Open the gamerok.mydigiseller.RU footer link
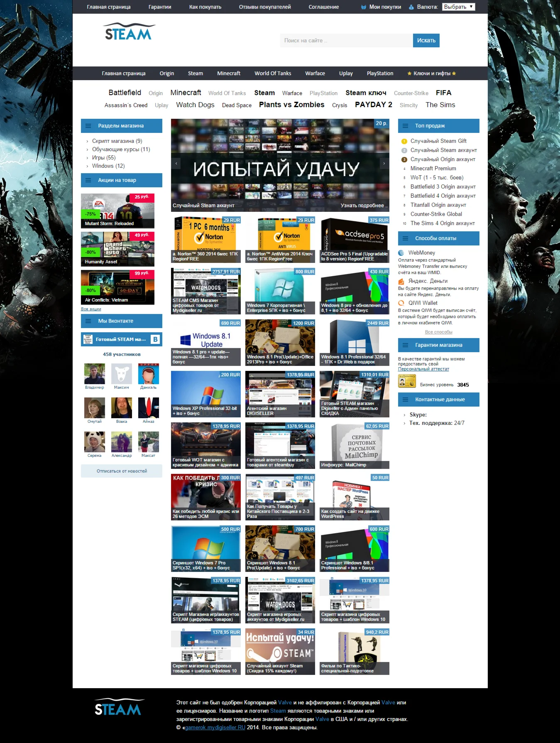This screenshot has height=743, width=560. (215, 728)
